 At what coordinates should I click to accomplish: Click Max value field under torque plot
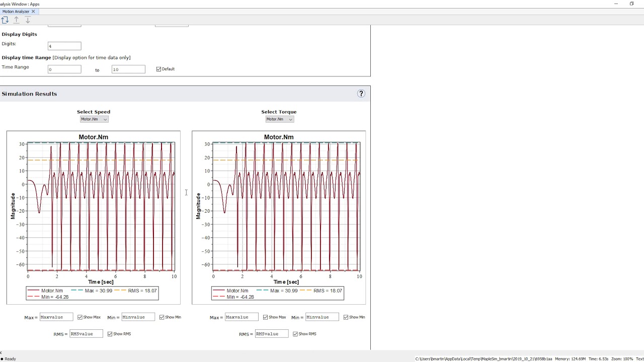(242, 317)
